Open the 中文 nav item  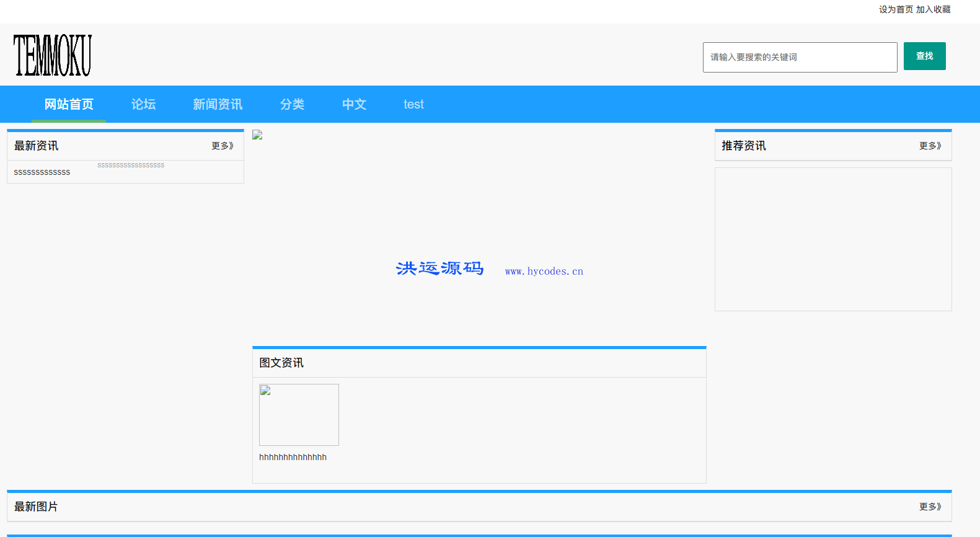[x=354, y=104]
